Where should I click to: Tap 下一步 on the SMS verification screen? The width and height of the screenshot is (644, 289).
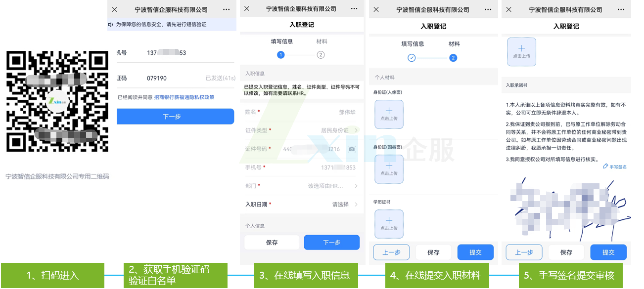[175, 117]
